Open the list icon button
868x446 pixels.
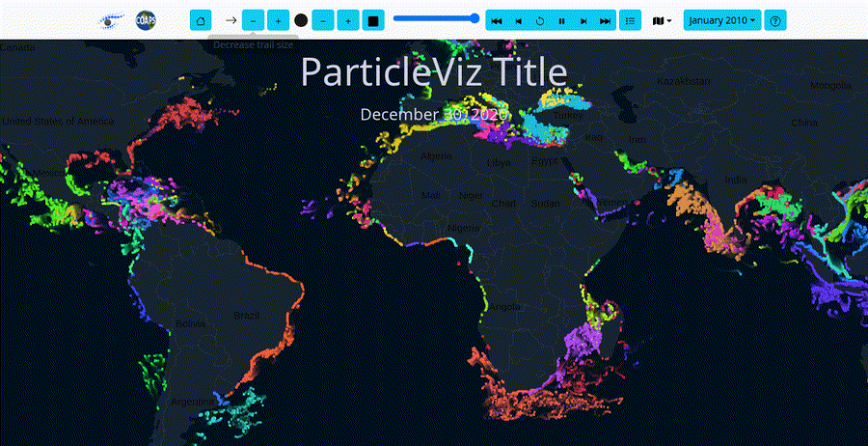[630, 20]
